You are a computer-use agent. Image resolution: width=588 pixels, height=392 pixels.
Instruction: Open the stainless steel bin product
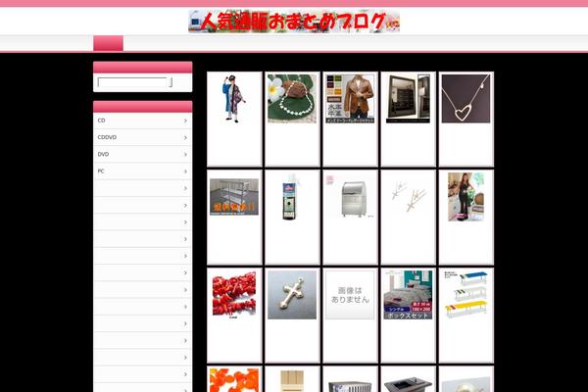(350, 197)
